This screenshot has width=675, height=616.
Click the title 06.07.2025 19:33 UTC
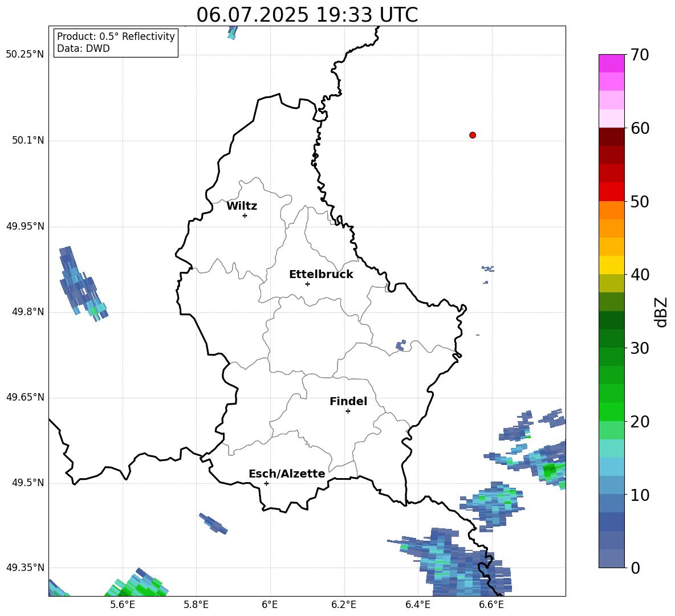click(307, 15)
